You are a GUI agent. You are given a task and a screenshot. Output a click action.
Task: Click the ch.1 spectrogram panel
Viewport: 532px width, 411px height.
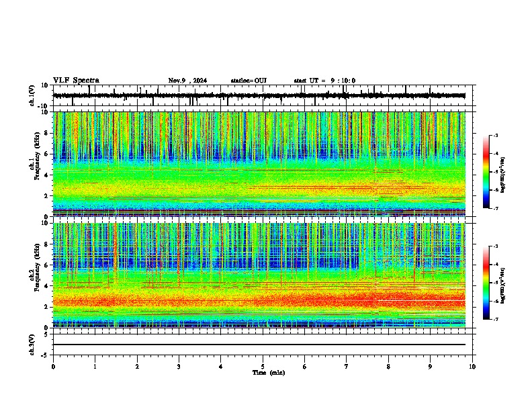pos(259,164)
